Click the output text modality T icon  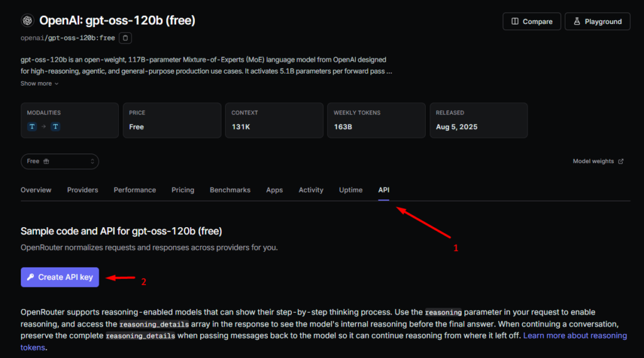tap(55, 126)
